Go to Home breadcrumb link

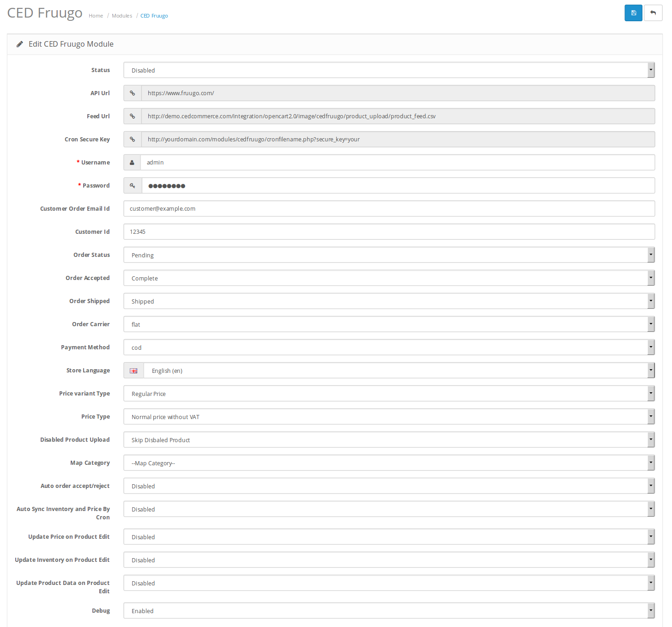(96, 16)
